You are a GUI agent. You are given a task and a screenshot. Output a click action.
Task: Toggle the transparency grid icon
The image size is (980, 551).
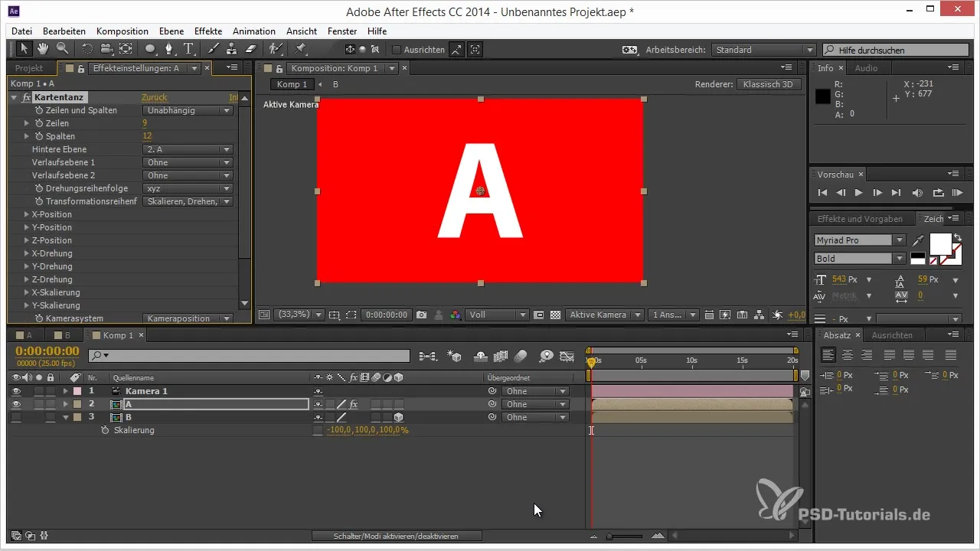pos(556,315)
